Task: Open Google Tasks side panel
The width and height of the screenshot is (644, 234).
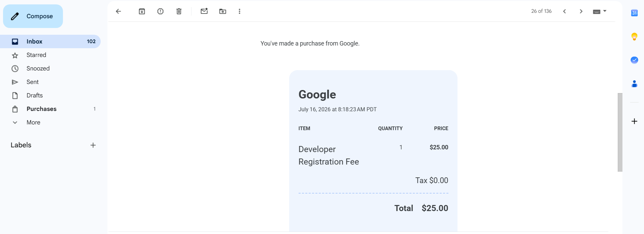Action: pos(634,60)
